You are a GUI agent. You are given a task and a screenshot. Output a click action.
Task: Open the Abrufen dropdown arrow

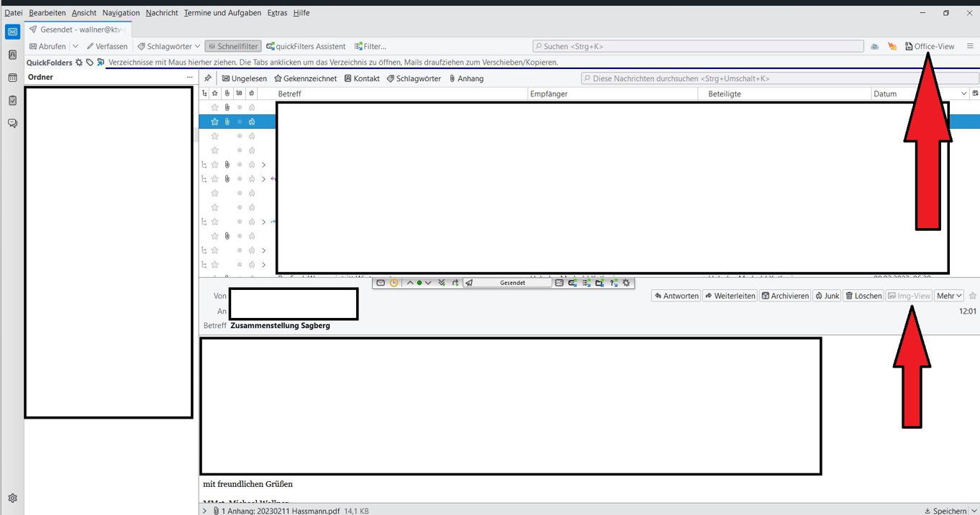click(x=75, y=46)
